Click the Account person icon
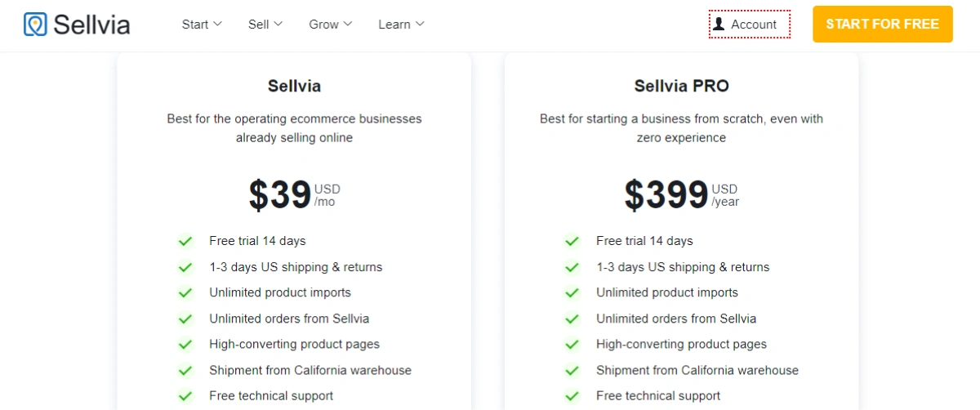 tap(719, 24)
